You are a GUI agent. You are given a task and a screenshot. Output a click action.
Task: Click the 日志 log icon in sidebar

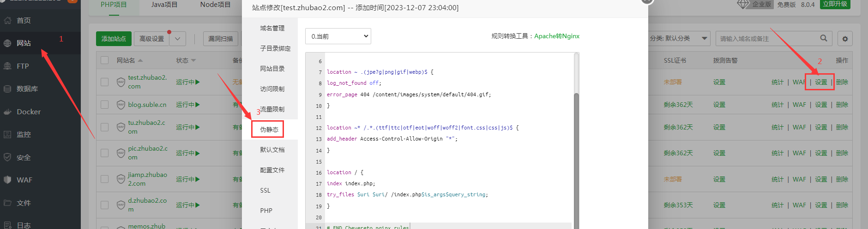pos(7,225)
